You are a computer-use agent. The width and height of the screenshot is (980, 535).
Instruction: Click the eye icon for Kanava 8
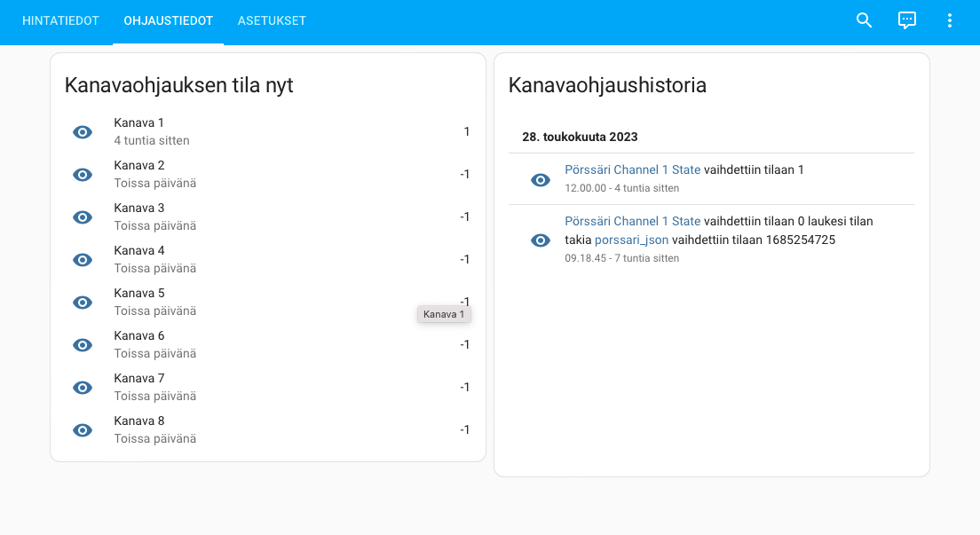(x=83, y=430)
